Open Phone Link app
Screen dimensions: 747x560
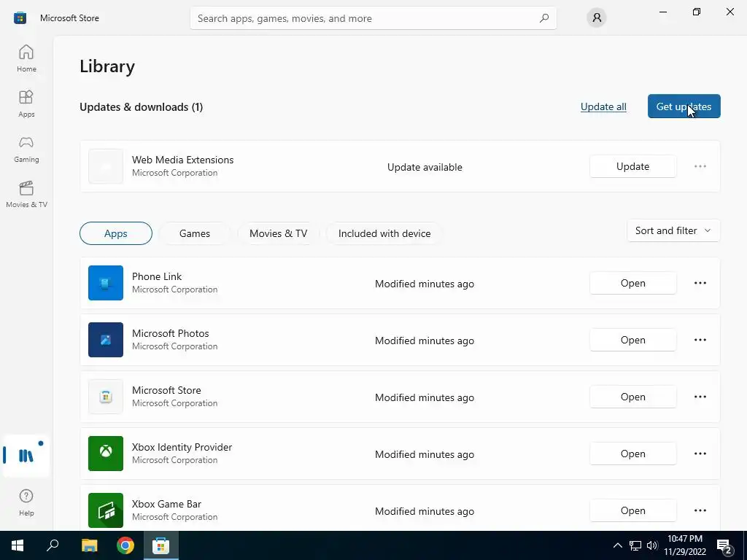pyautogui.click(x=632, y=283)
